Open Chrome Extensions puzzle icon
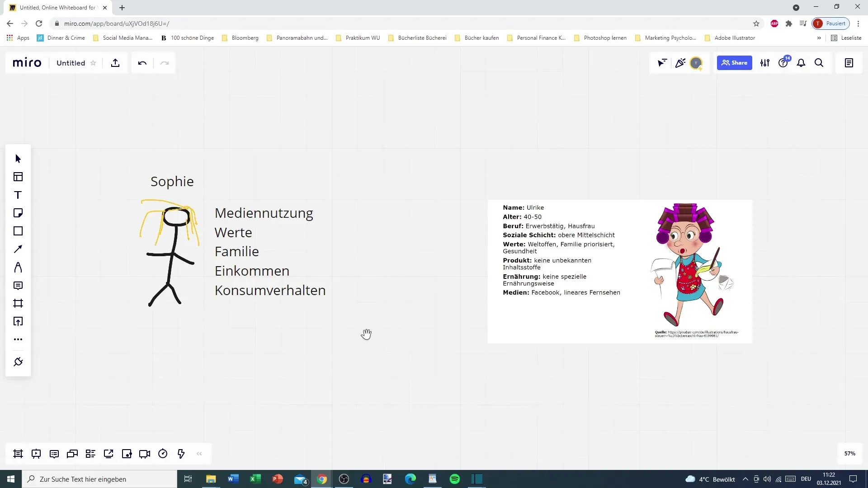Screen dimensions: 868x488 point(789,23)
